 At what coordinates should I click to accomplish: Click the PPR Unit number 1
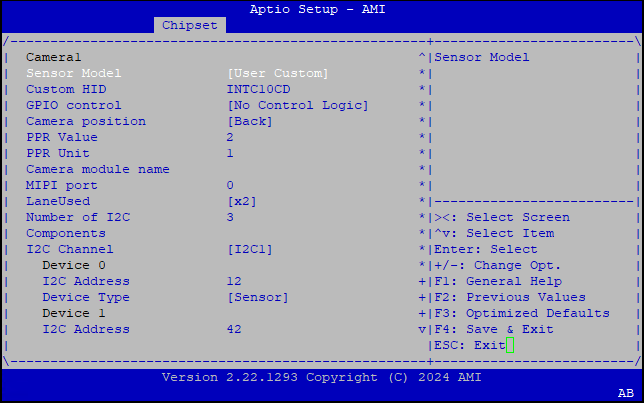click(x=230, y=153)
